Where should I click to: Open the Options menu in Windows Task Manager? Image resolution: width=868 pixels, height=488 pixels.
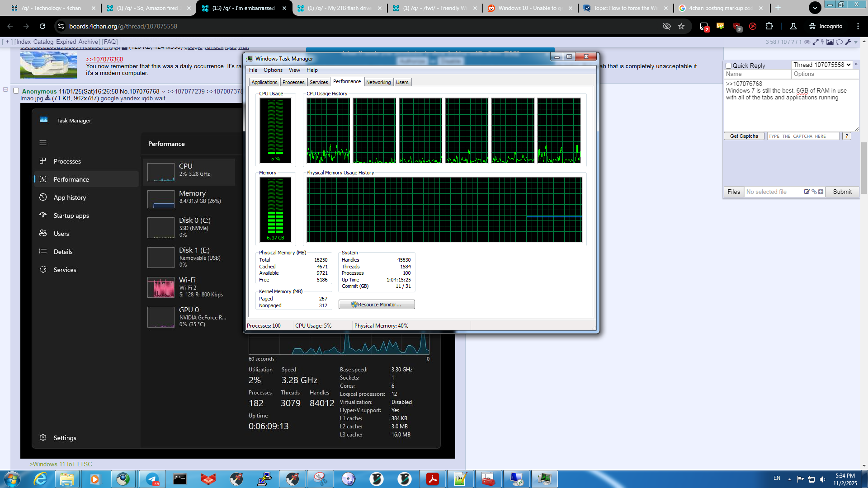[273, 70]
